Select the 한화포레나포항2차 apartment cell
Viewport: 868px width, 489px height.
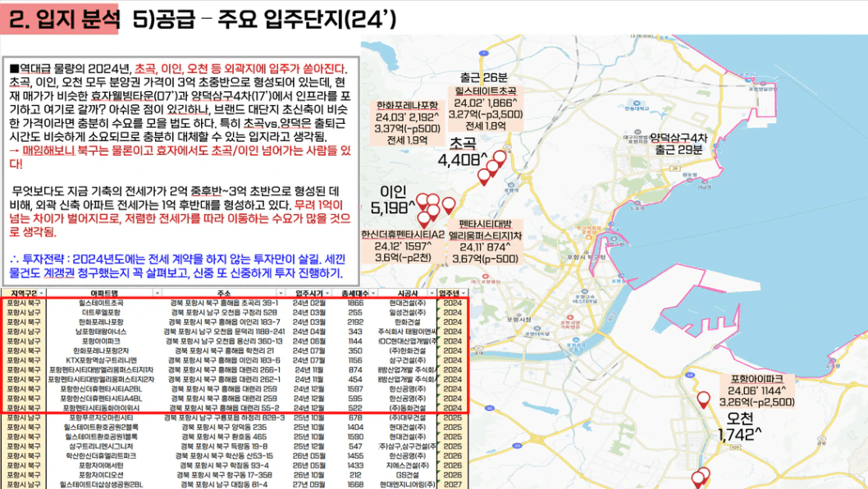[x=101, y=350]
